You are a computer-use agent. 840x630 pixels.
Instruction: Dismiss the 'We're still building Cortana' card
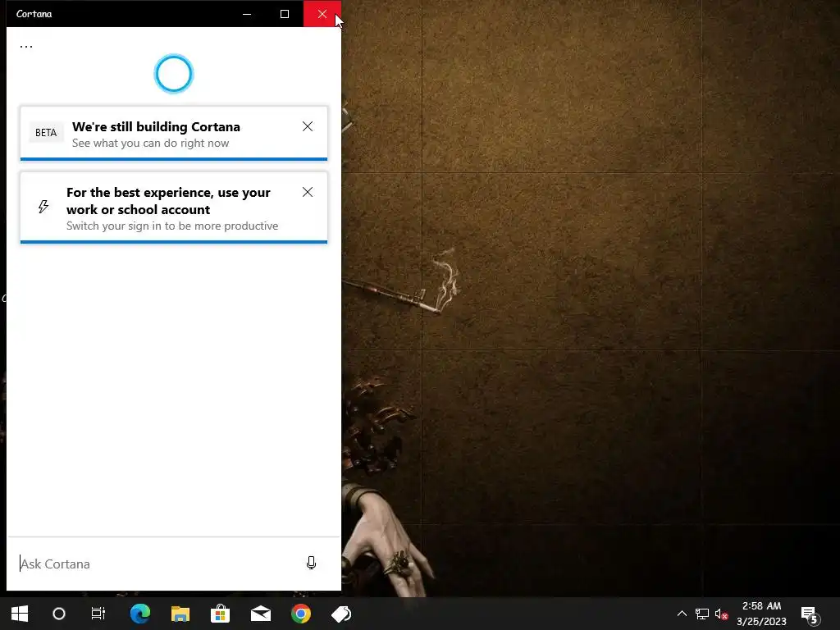(308, 126)
